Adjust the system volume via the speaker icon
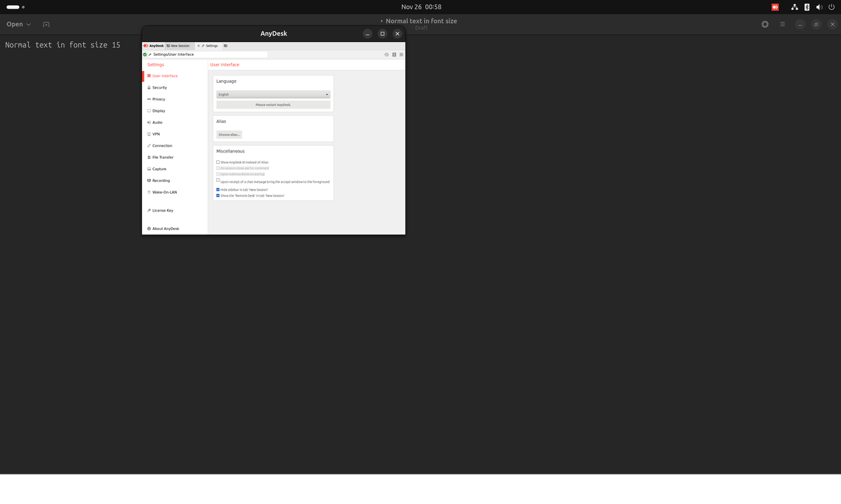 [819, 7]
